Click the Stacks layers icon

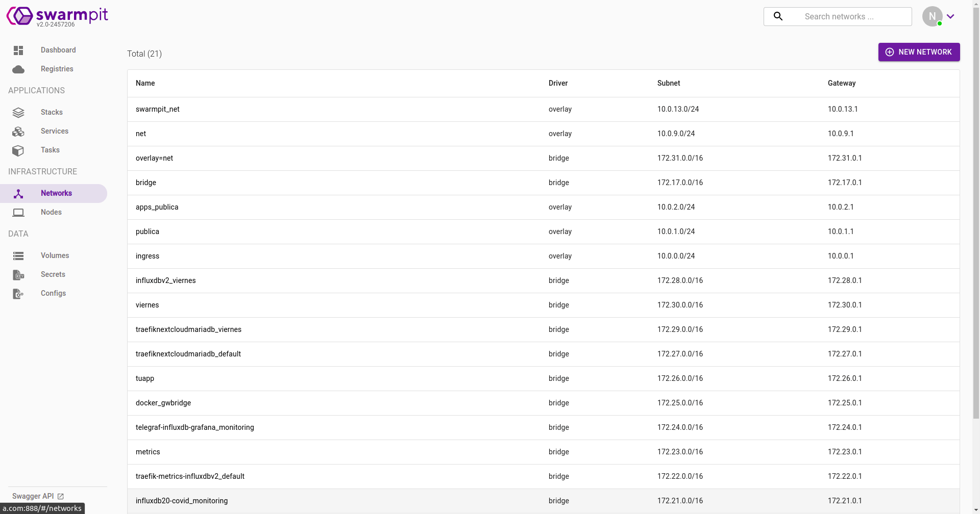point(18,112)
